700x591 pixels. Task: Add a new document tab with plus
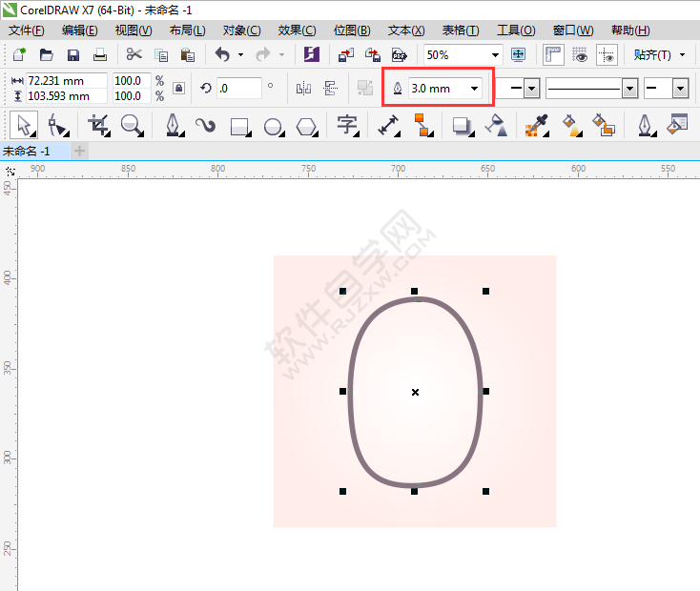coord(79,152)
